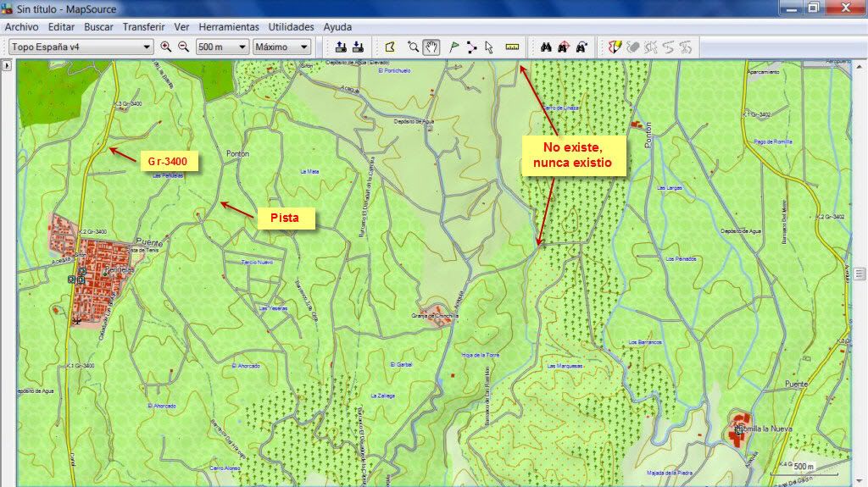Click the Las Yeseras map label
868x487 pixels.
tap(274, 308)
